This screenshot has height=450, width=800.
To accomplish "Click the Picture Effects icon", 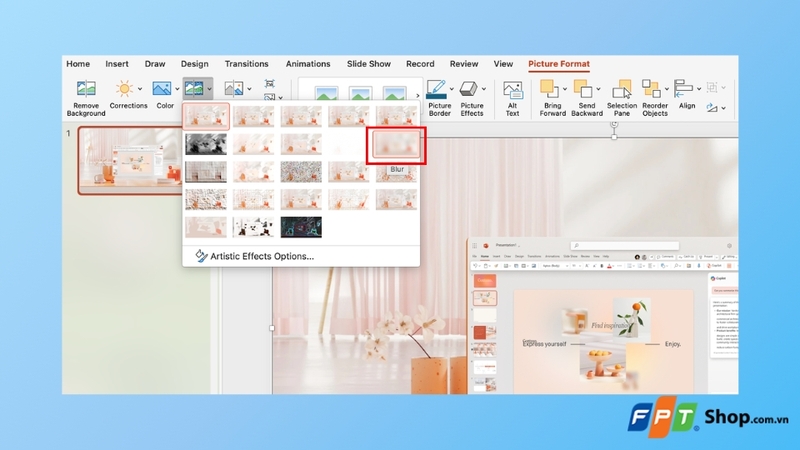I will [468, 89].
